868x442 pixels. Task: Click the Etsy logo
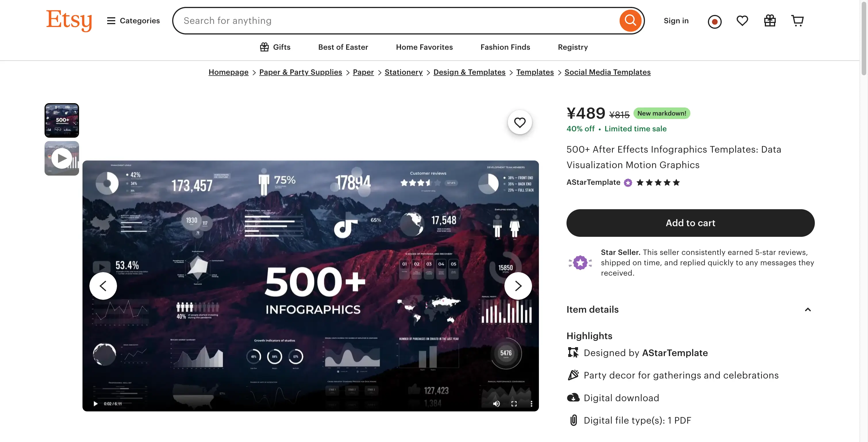pyautogui.click(x=69, y=20)
